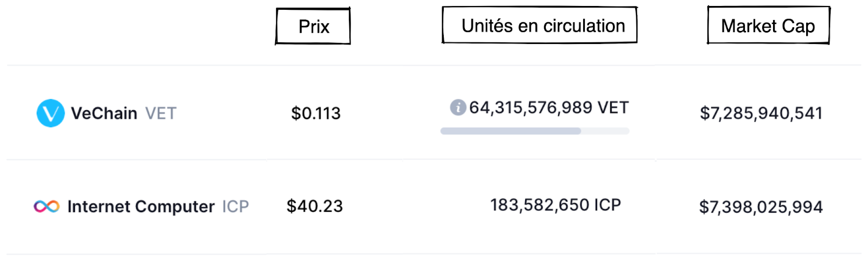The width and height of the screenshot is (868, 265).
Task: Click 64,315,576,989 VET supply value
Action: pyautogui.click(x=549, y=108)
